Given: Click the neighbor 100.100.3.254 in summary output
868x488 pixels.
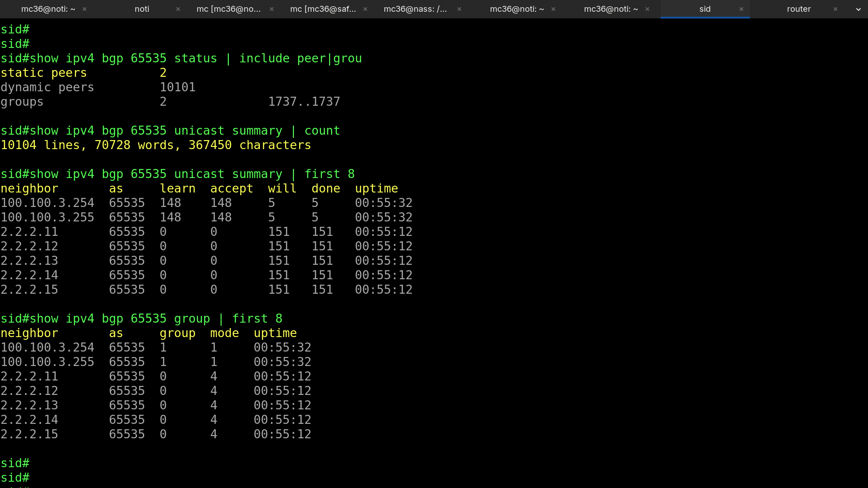Looking at the screenshot, I should 47,203.
